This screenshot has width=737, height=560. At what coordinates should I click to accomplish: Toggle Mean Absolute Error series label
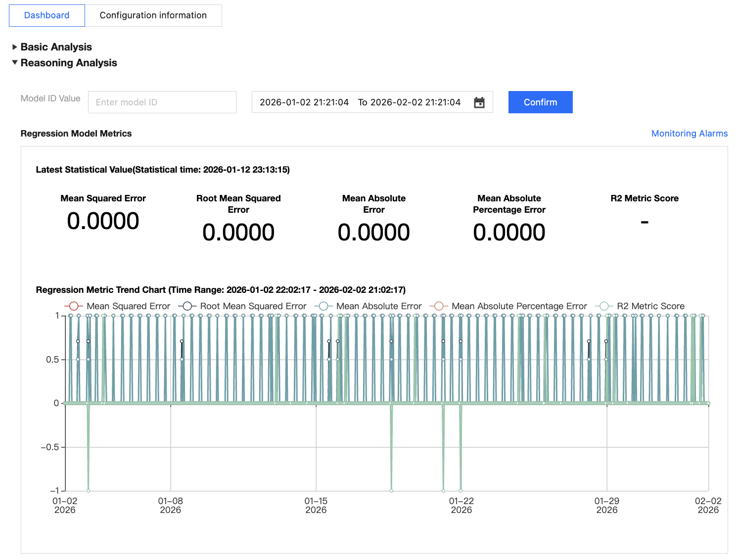379,306
